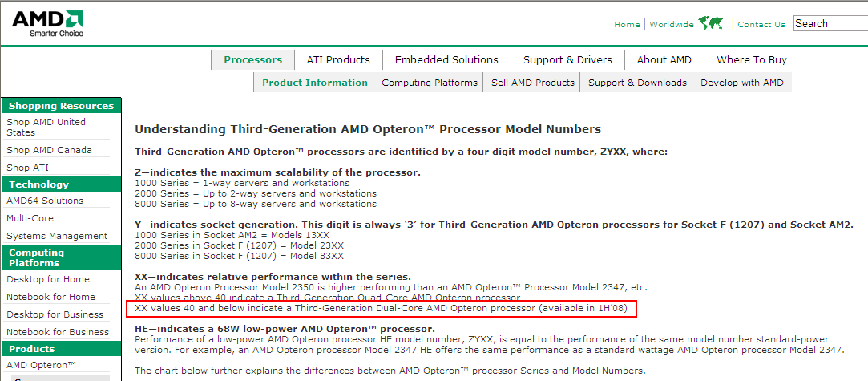868x381 pixels.
Task: Click 'Z—indicates the maximum scalability' heading
Action: 278,172
